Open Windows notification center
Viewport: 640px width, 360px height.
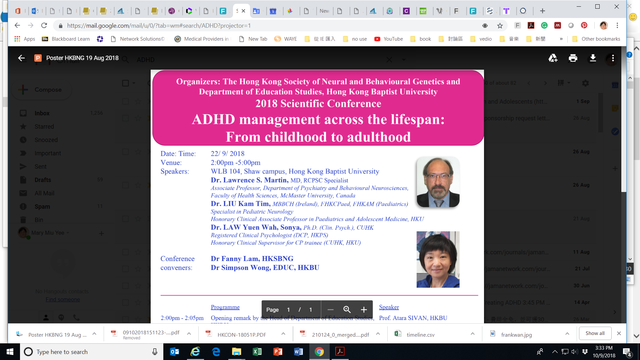(628, 351)
